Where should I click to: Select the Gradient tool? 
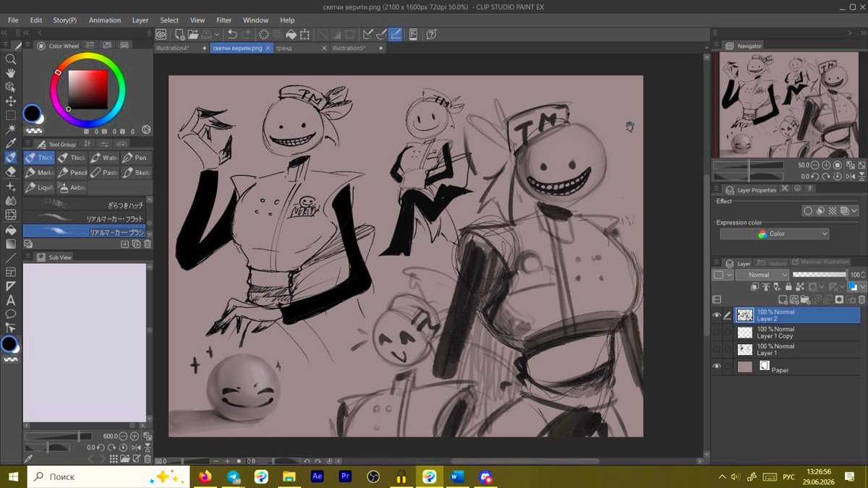(11, 243)
